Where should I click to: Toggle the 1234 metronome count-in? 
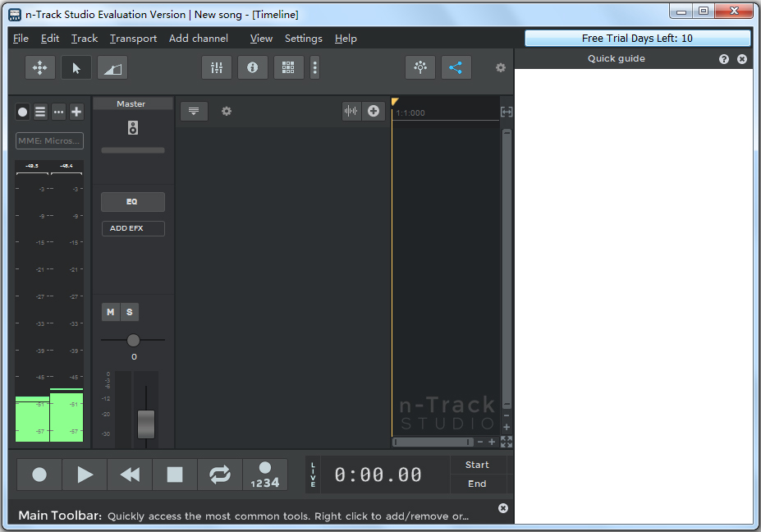[265, 475]
